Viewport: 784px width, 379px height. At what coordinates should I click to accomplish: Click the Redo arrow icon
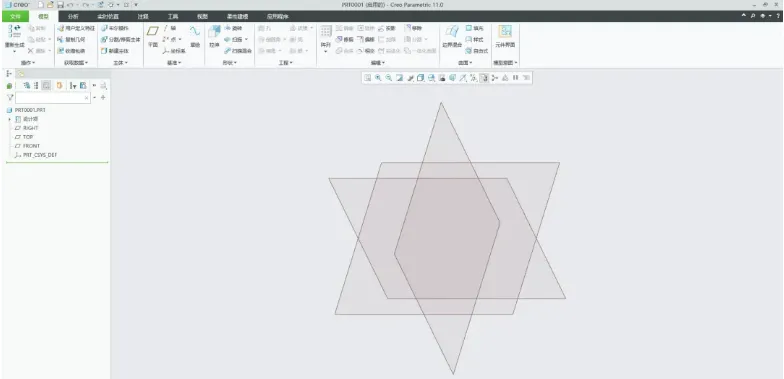click(85, 4)
